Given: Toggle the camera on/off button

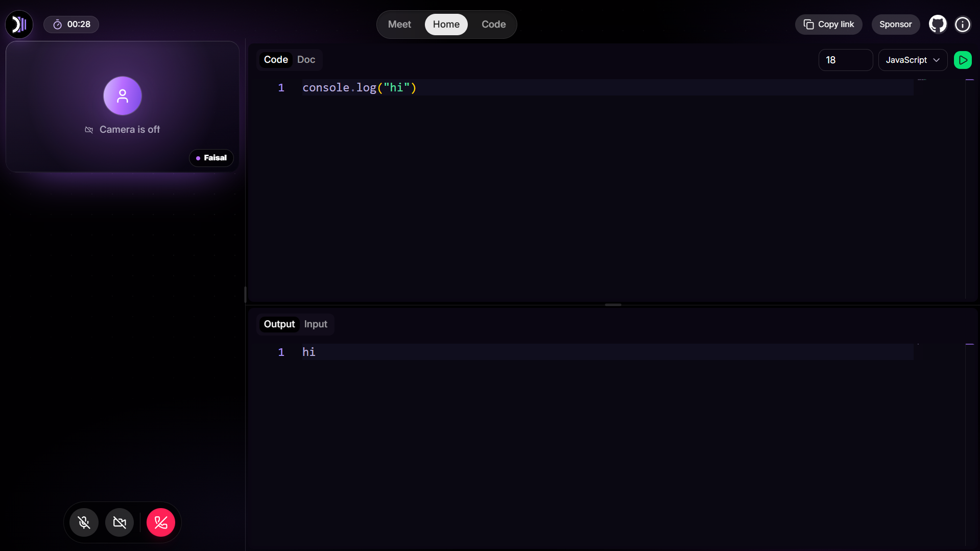Looking at the screenshot, I should 119,522.
